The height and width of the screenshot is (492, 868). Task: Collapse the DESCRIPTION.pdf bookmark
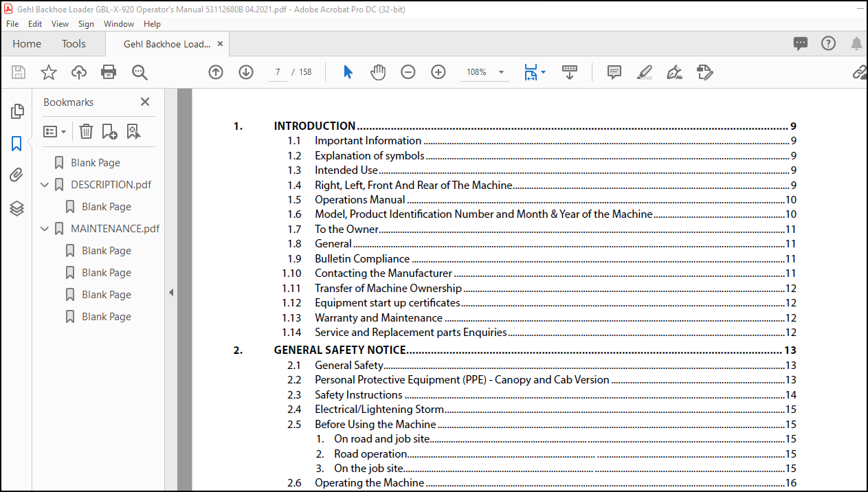pyautogui.click(x=45, y=185)
